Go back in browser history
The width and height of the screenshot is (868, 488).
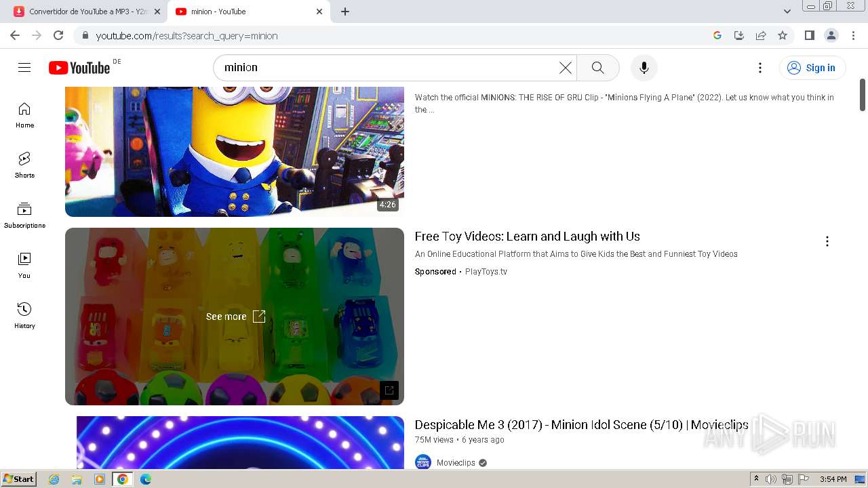pos(15,35)
